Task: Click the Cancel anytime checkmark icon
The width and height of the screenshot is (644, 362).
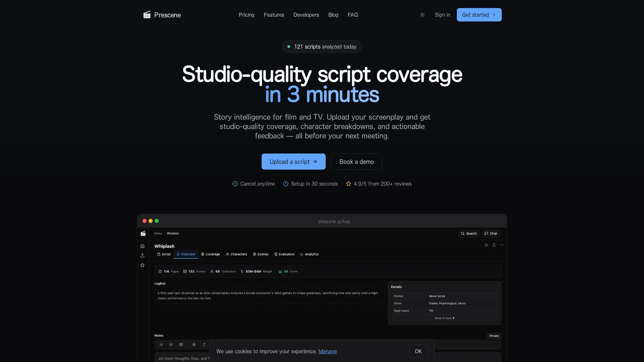Action: [x=235, y=184]
